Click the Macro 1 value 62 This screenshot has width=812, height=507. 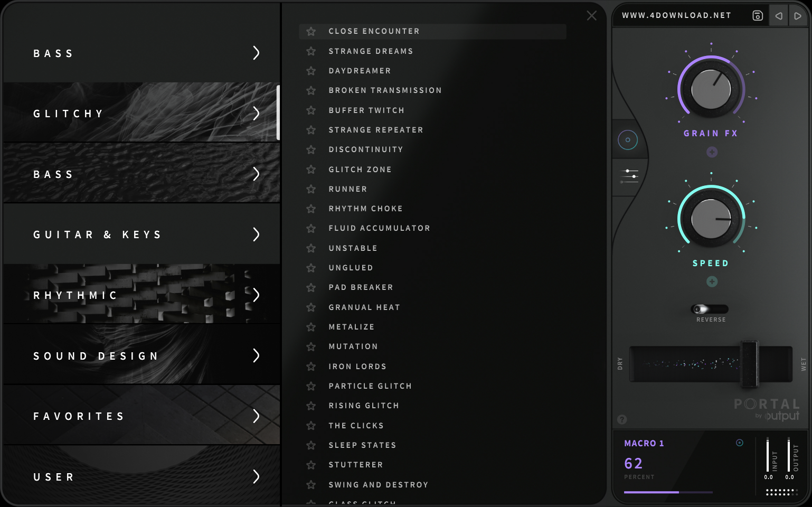pos(633,463)
